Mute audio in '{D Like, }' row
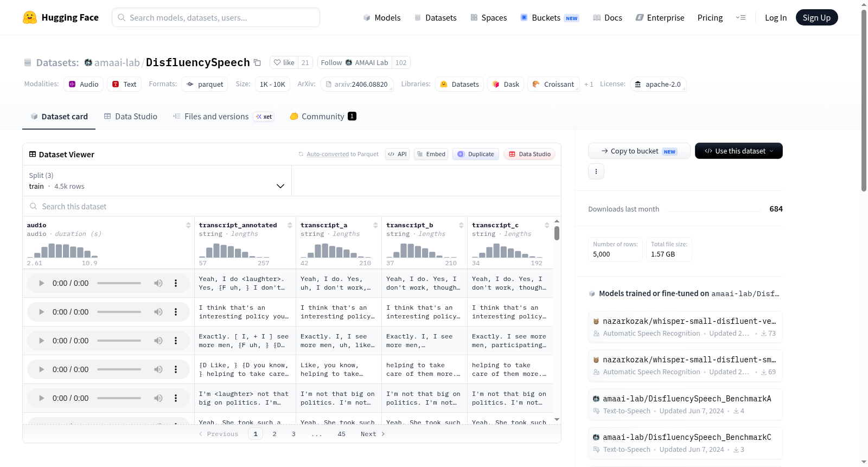The height and width of the screenshot is (467, 868). [x=158, y=369]
